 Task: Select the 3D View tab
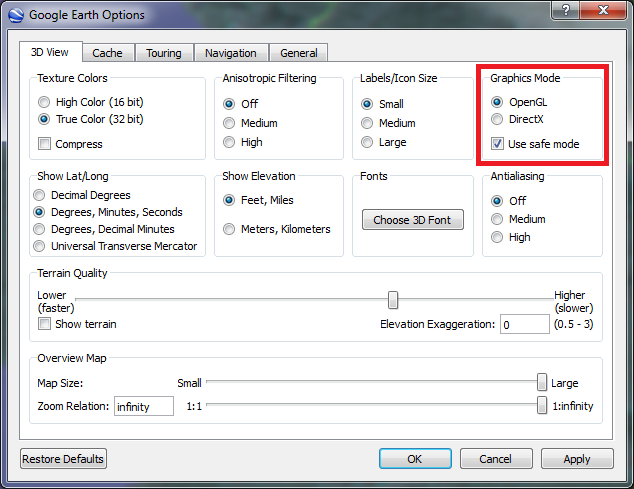[x=50, y=52]
